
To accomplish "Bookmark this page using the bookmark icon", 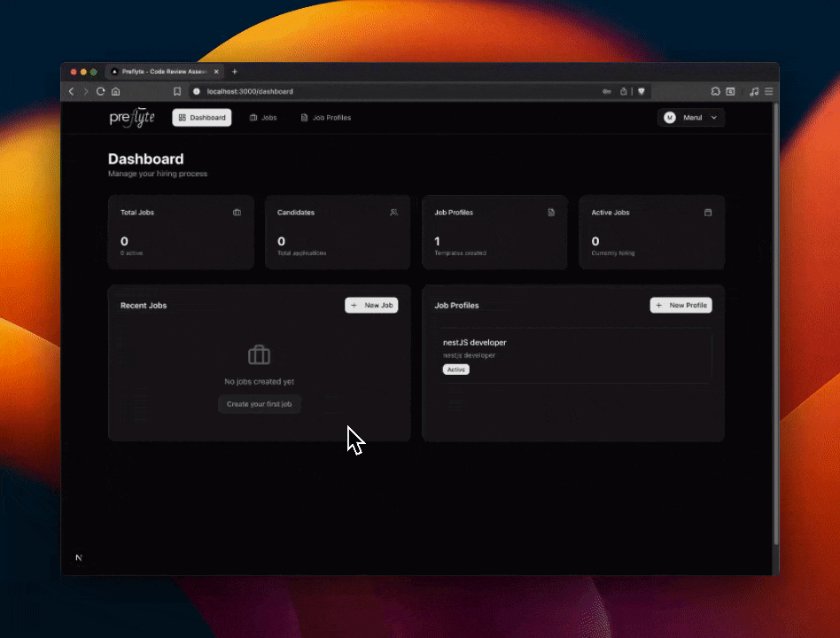I will (x=177, y=91).
